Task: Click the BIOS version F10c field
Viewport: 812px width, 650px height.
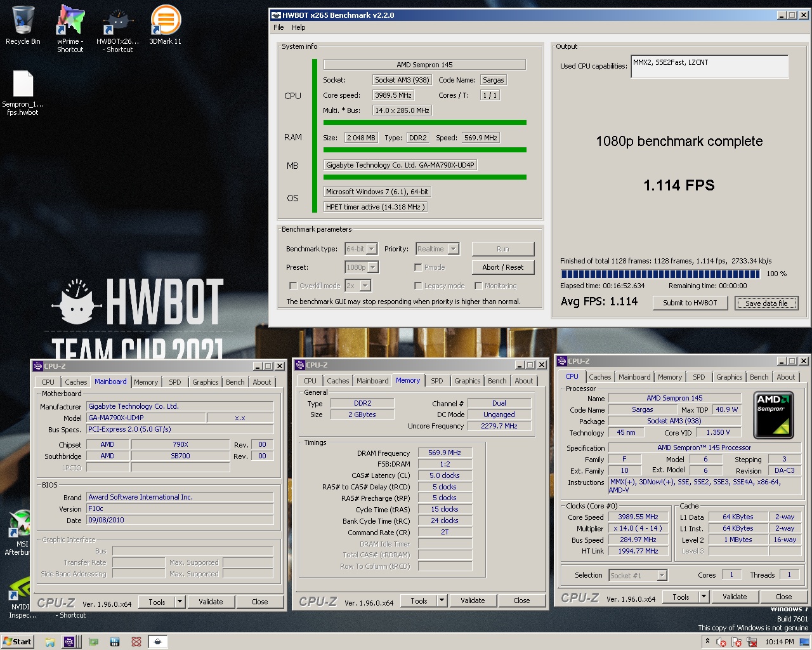Action: click(x=180, y=508)
